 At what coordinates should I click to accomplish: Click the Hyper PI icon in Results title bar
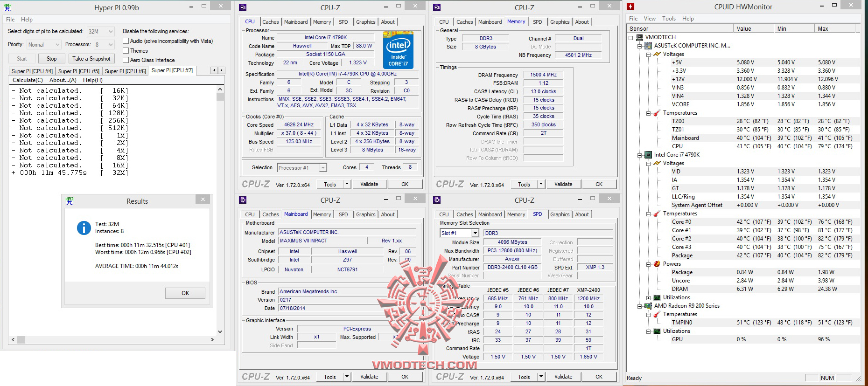coord(70,200)
